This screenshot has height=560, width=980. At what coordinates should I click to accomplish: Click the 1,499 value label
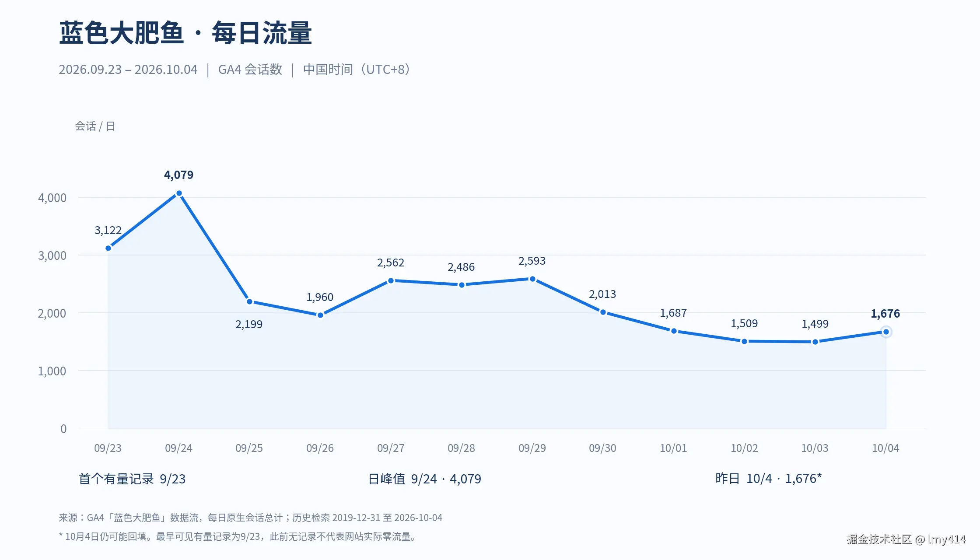point(815,324)
